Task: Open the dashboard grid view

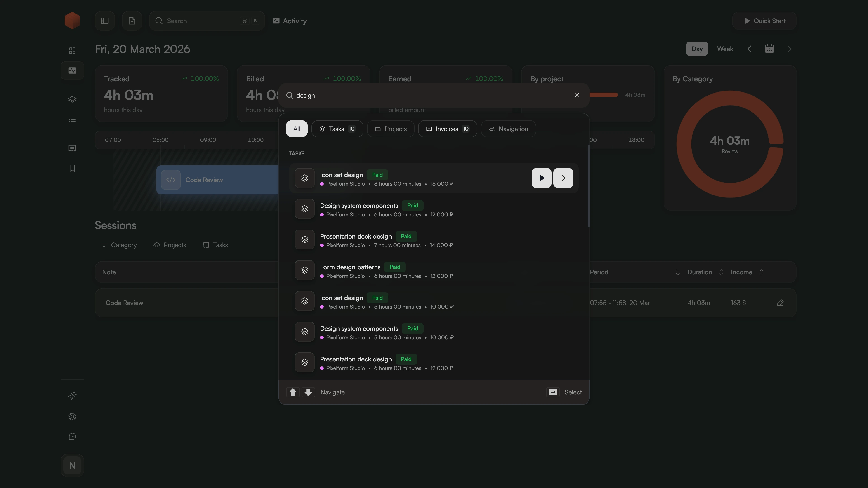Action: 72,50
